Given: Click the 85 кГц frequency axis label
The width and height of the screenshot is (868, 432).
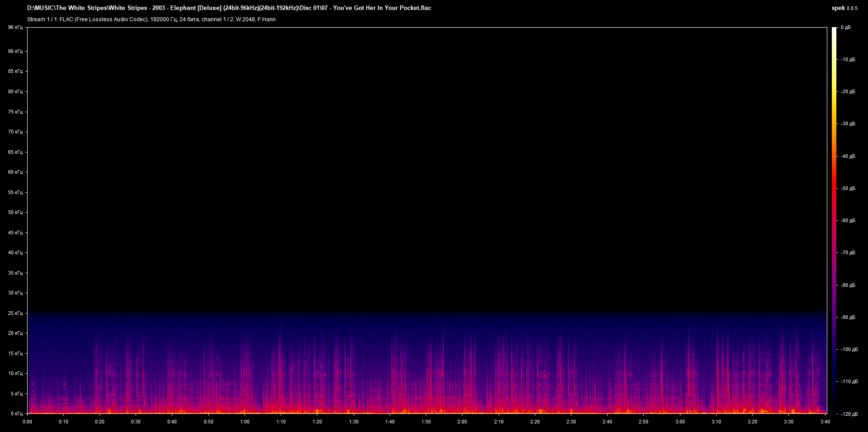Looking at the screenshot, I should pyautogui.click(x=15, y=71).
